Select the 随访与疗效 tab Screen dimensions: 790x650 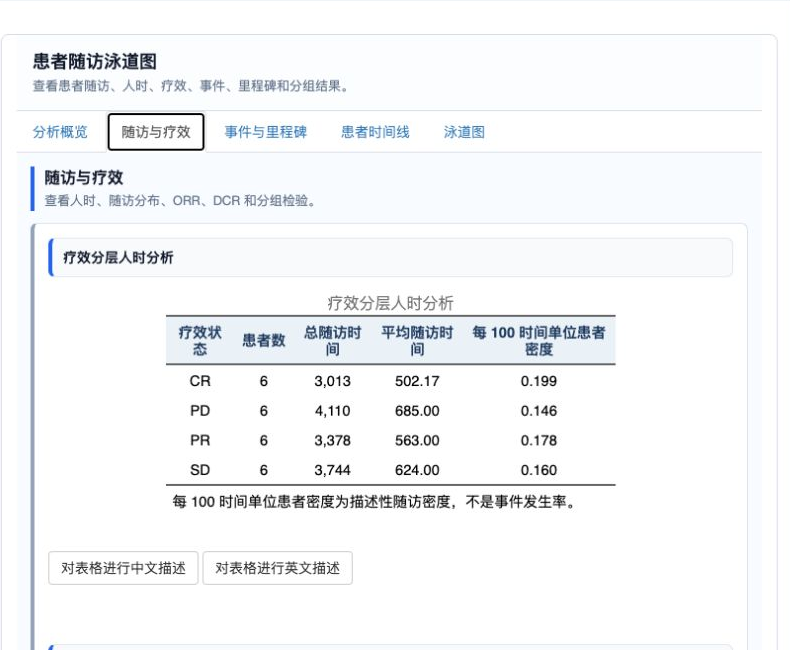[156, 132]
